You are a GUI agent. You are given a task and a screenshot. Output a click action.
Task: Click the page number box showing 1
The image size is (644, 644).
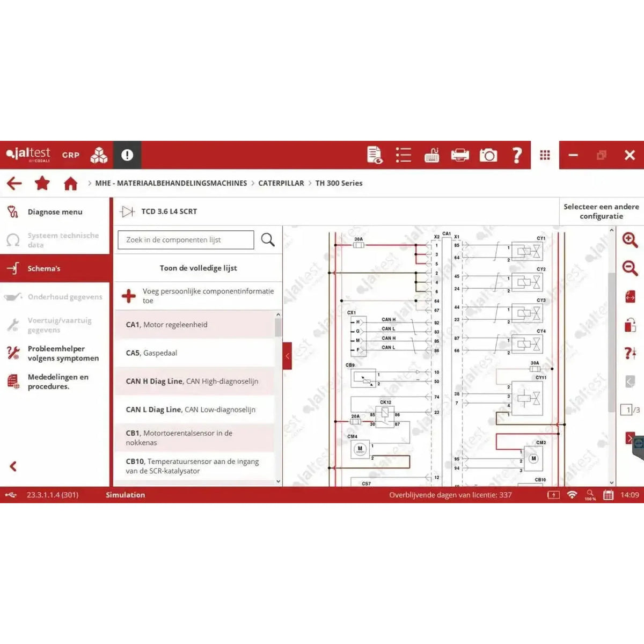[x=626, y=409]
